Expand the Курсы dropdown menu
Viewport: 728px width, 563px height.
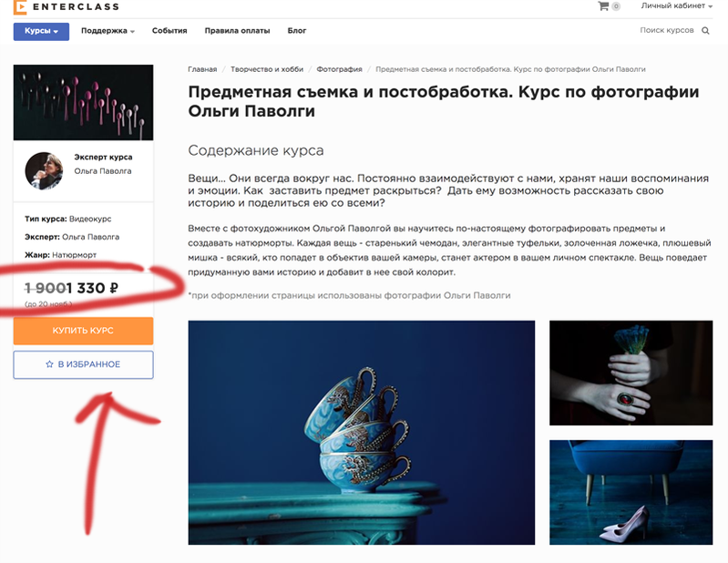41,32
